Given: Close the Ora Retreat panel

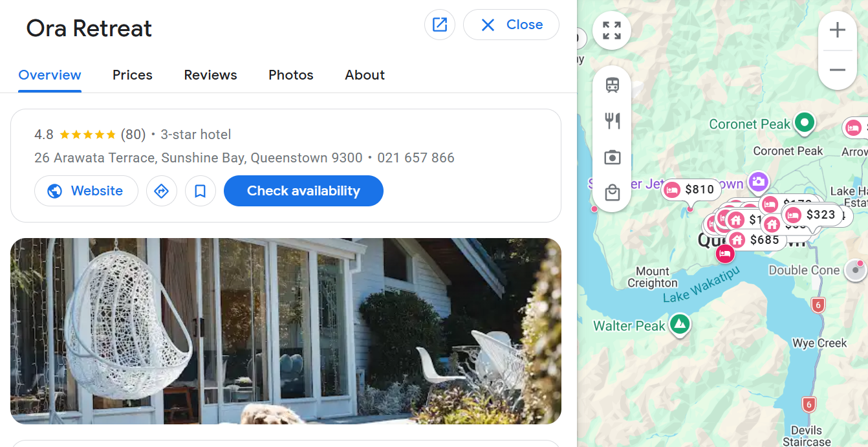Looking at the screenshot, I should pos(511,25).
